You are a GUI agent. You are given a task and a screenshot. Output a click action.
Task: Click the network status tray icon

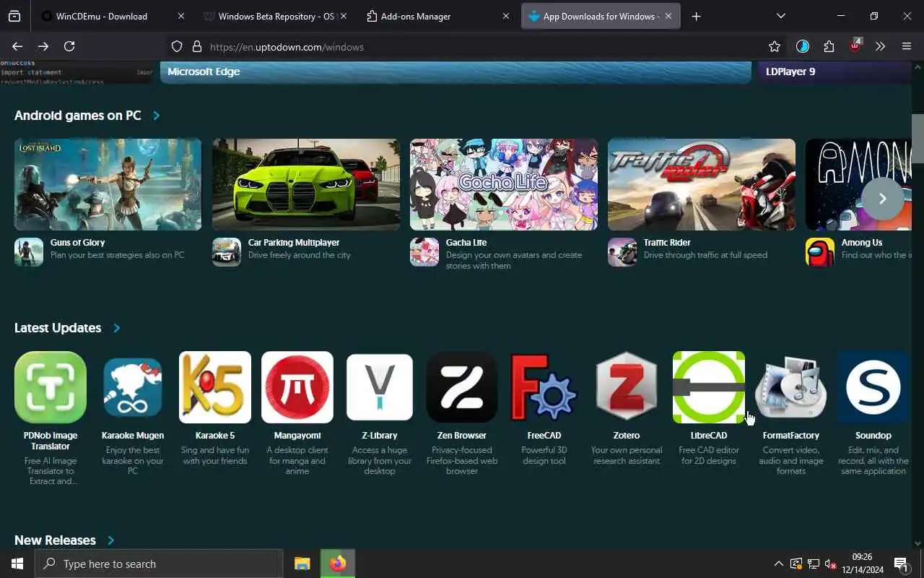813,564
